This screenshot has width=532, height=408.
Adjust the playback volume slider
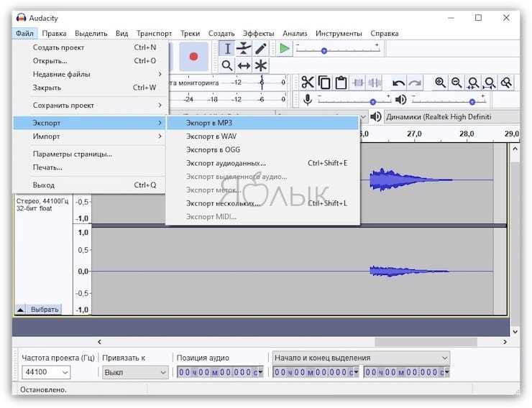tap(472, 102)
